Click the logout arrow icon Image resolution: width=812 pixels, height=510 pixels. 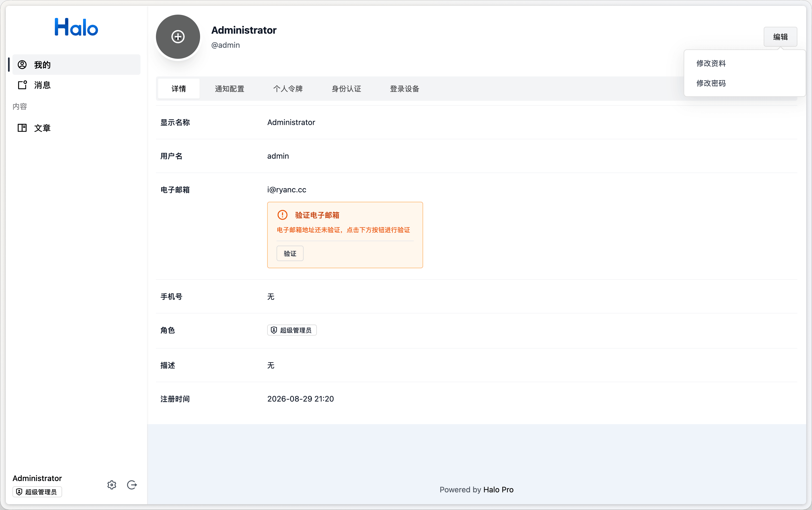point(132,485)
